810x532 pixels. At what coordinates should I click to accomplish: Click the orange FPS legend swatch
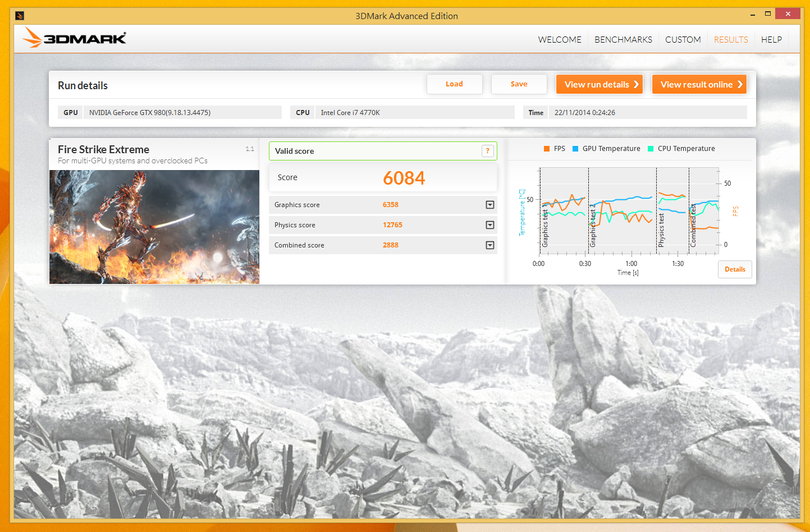(x=547, y=149)
